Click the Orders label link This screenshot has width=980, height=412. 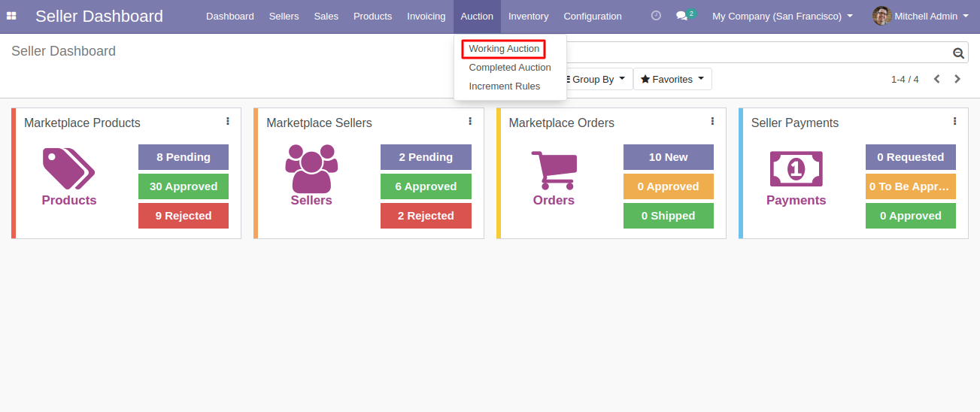pos(554,200)
